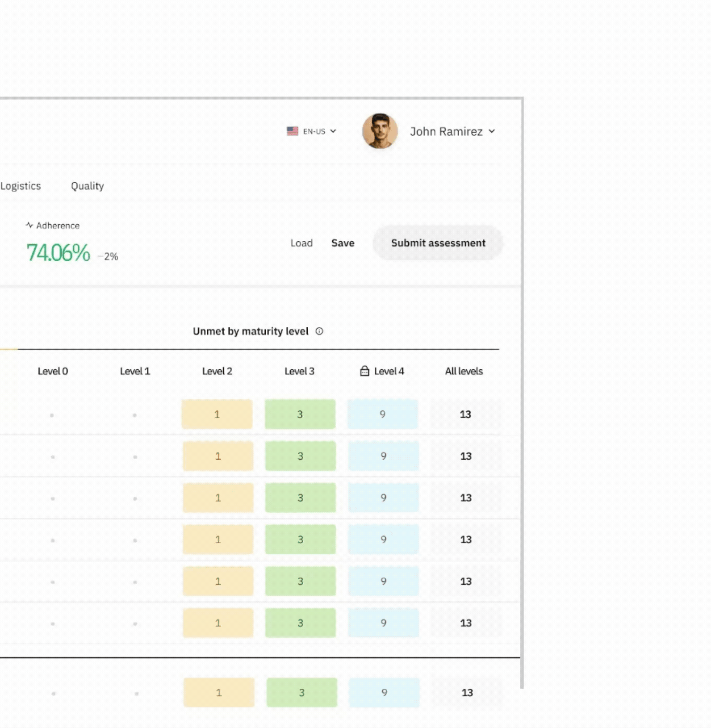Click the US flag language icon
This screenshot has width=711, height=728.
tap(293, 131)
